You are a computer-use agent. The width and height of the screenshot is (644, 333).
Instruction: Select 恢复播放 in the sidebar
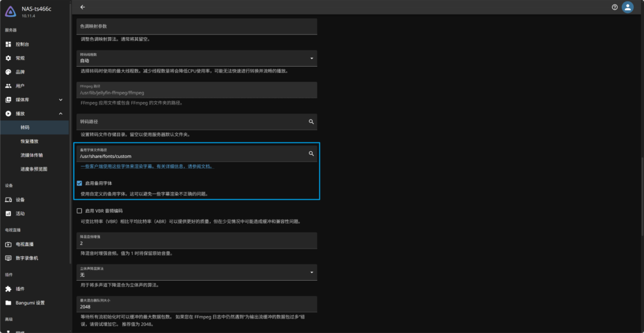[30, 142]
